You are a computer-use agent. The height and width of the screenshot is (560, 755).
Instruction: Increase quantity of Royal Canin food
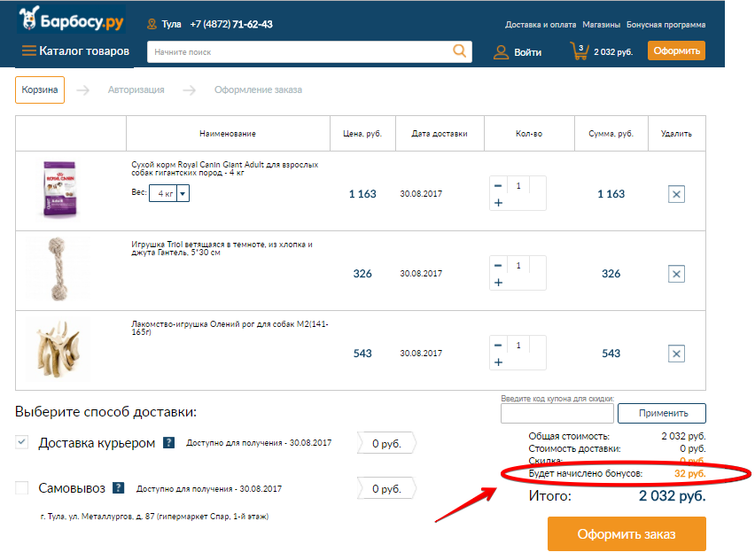click(x=498, y=203)
